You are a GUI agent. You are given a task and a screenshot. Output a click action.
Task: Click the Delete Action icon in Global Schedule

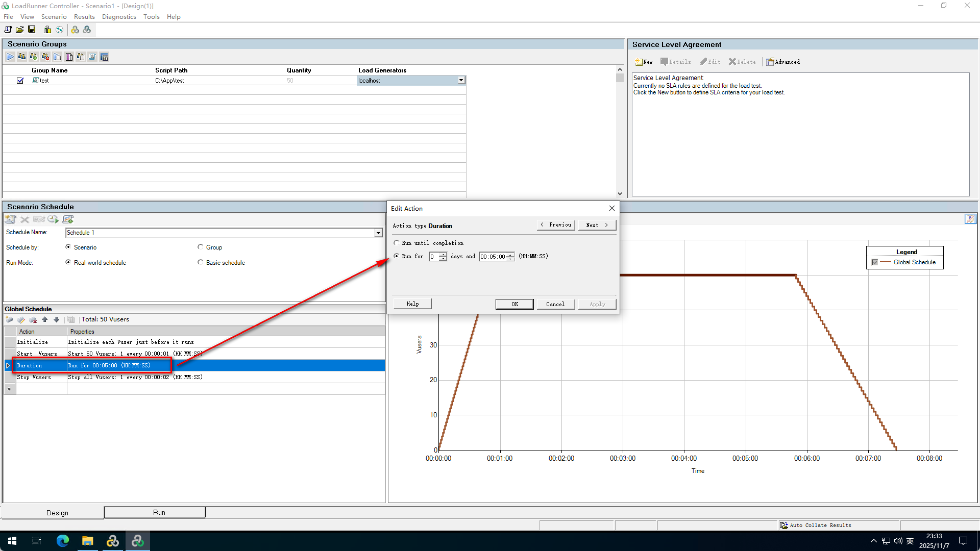pos(33,320)
